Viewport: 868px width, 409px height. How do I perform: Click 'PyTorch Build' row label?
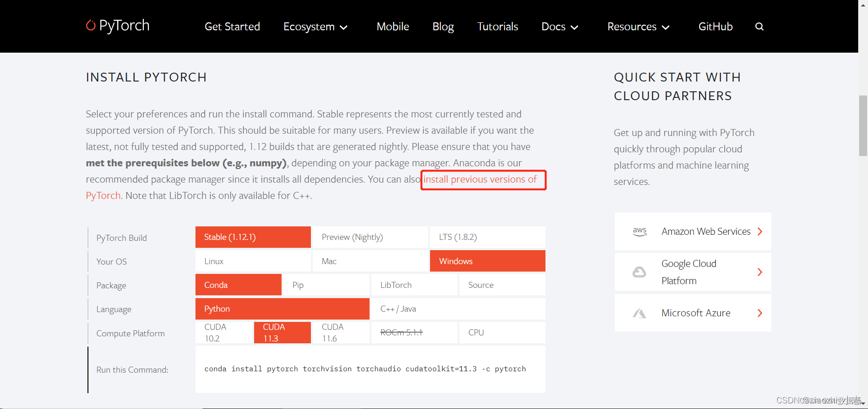pyautogui.click(x=121, y=238)
